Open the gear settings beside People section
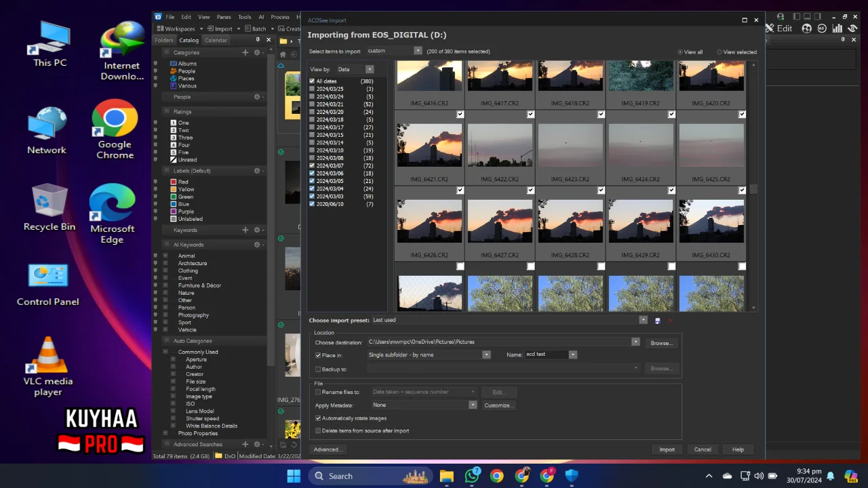Image resolution: width=868 pixels, height=488 pixels. 257,97
